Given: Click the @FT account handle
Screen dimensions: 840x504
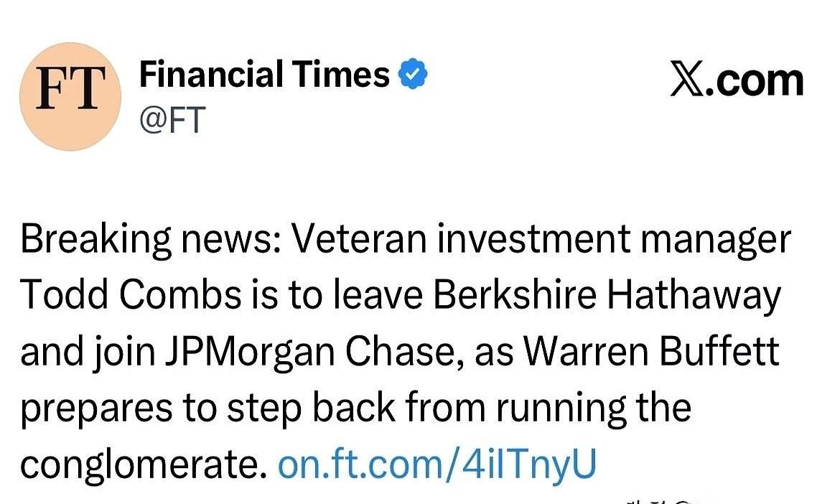Looking at the screenshot, I should coord(172,118).
